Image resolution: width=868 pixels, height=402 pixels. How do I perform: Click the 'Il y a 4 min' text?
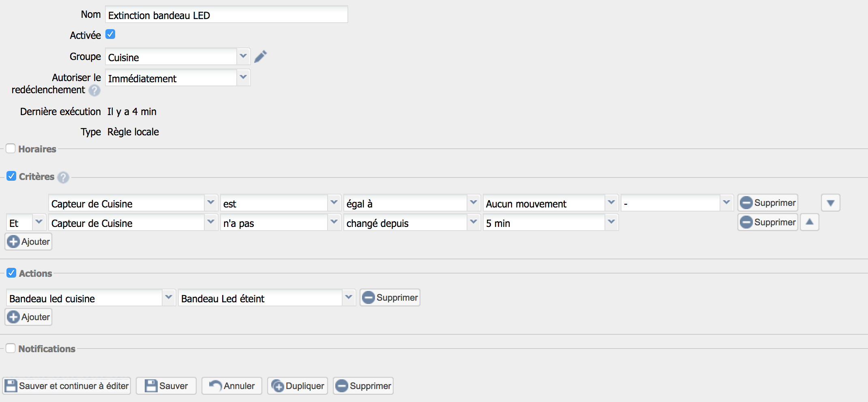132,111
